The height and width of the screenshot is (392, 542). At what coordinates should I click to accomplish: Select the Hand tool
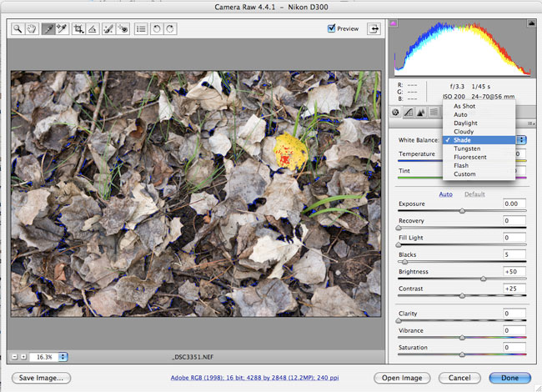32,28
